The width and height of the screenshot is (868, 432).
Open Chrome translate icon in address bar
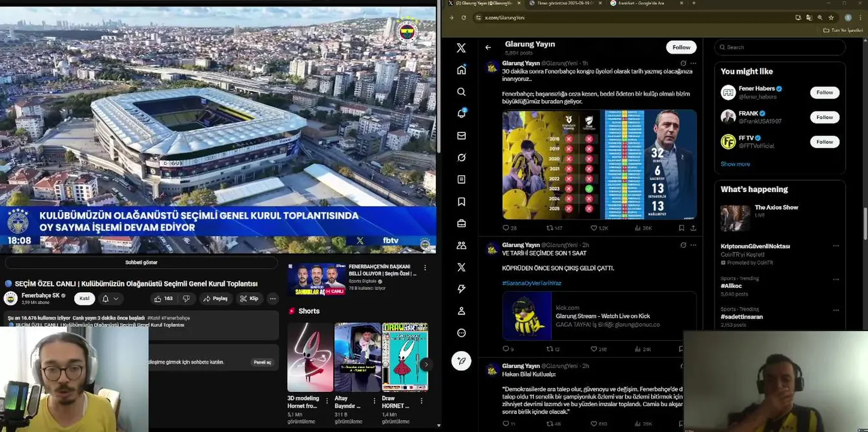click(809, 17)
